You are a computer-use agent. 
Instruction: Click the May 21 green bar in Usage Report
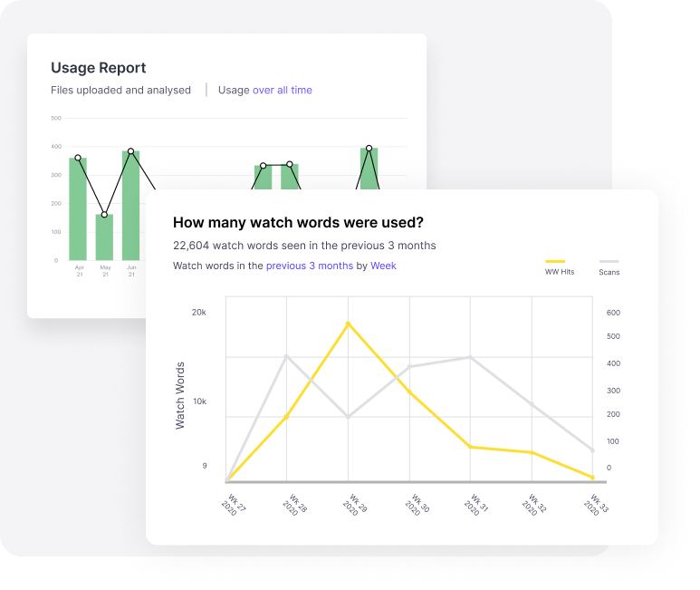click(x=104, y=237)
